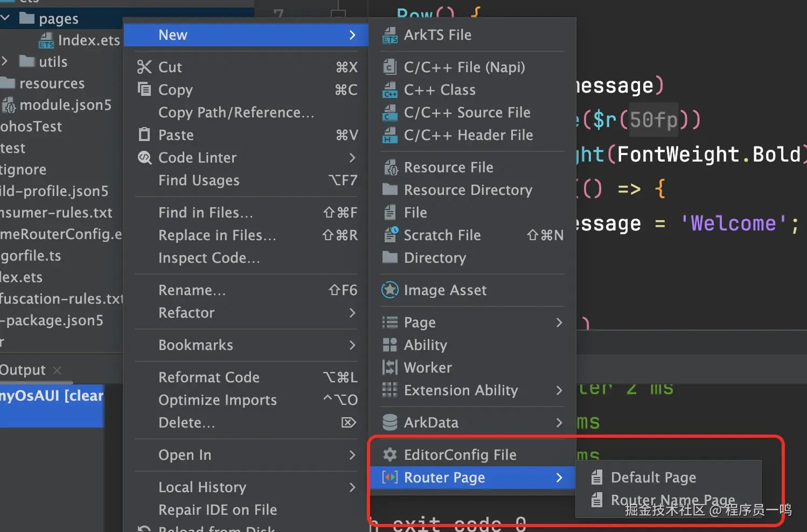Choose Reformat Code from context menu
807x532 pixels.
209,377
